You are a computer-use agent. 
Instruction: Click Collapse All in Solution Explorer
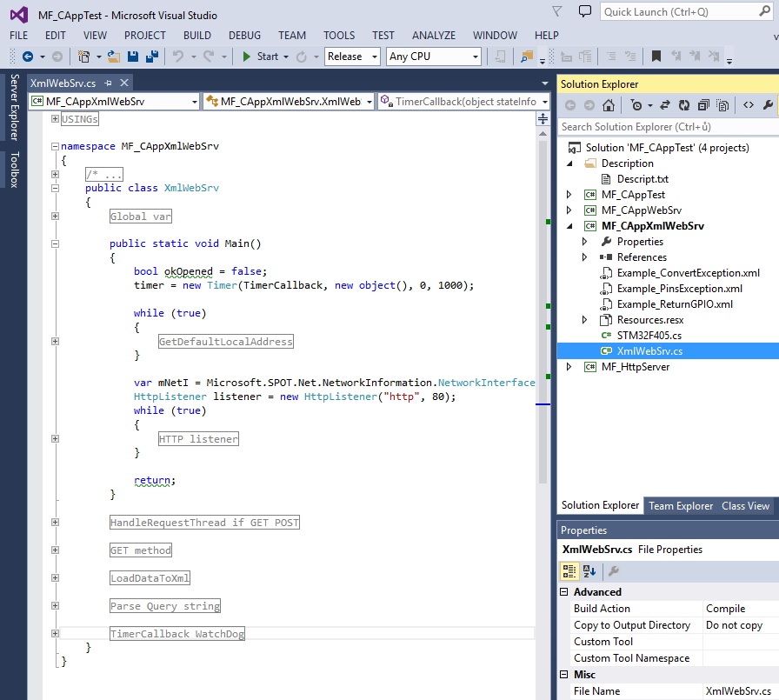tap(702, 105)
